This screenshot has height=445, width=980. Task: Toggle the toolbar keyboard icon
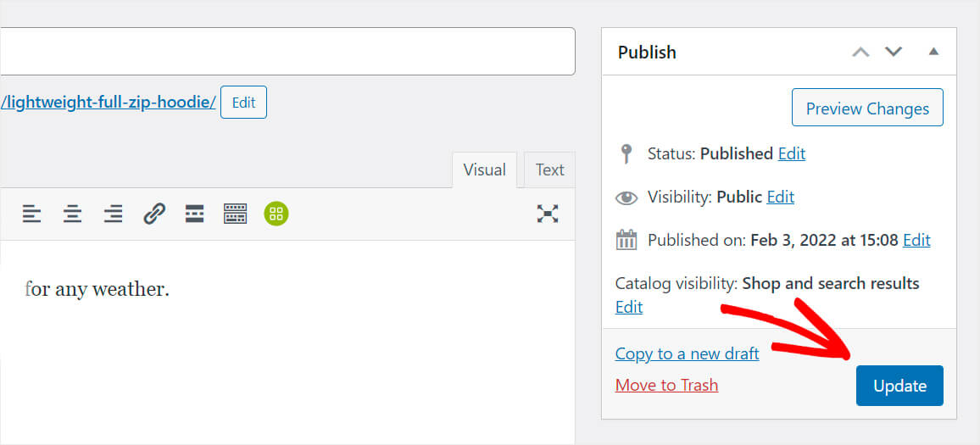[235, 214]
